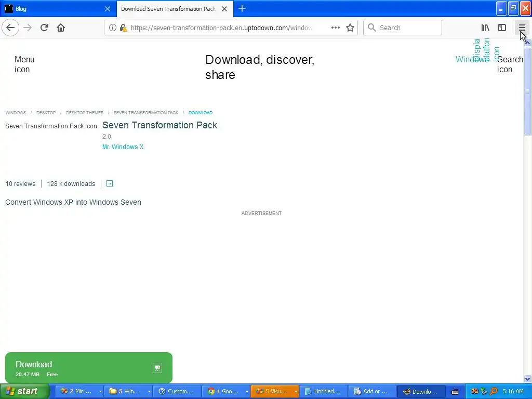532x399 pixels.
Task: Focus the browser Search box
Action: pos(403,28)
